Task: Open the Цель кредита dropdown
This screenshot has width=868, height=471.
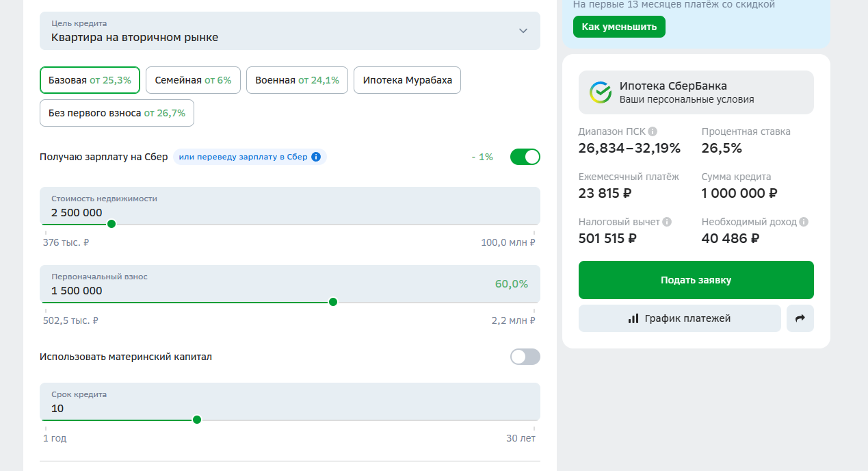Action: pos(290,31)
